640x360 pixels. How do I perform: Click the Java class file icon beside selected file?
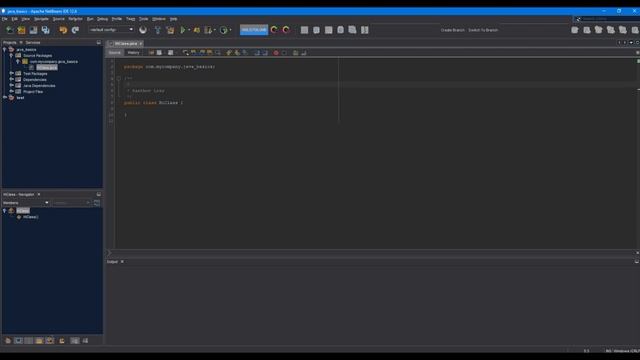click(31, 67)
